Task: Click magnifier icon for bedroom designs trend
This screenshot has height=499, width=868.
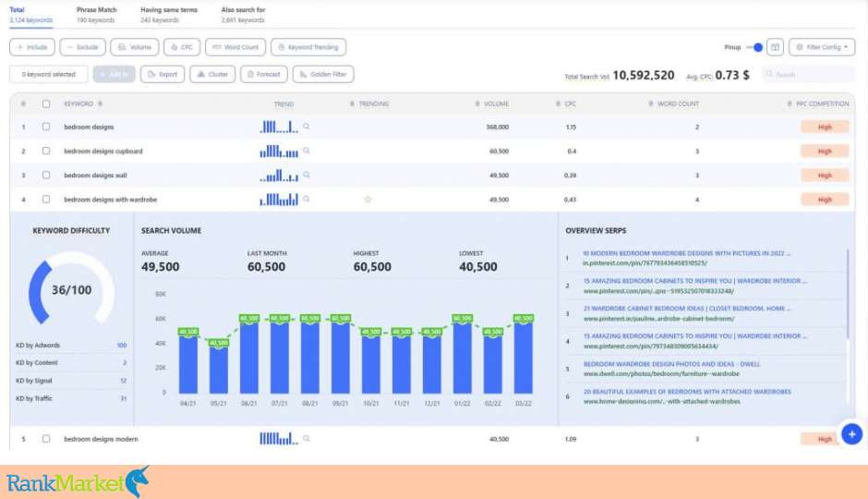Action: click(307, 127)
